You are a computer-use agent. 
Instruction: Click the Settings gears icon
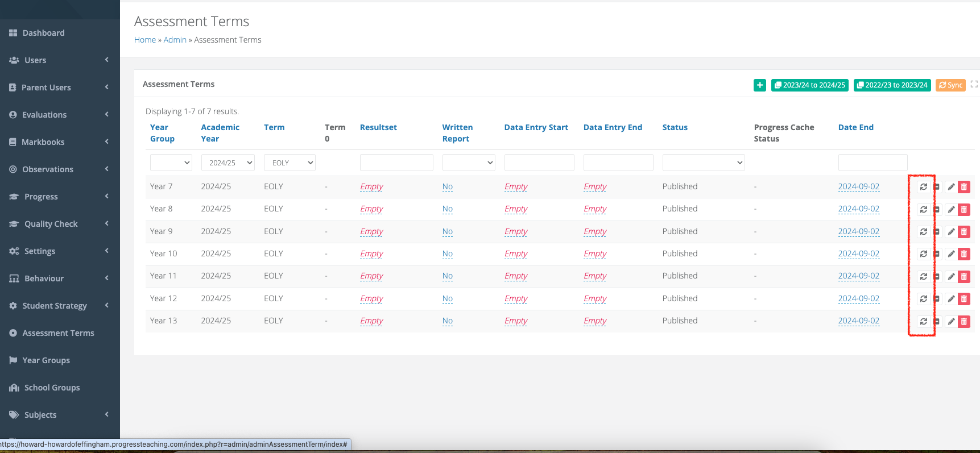coord(14,251)
